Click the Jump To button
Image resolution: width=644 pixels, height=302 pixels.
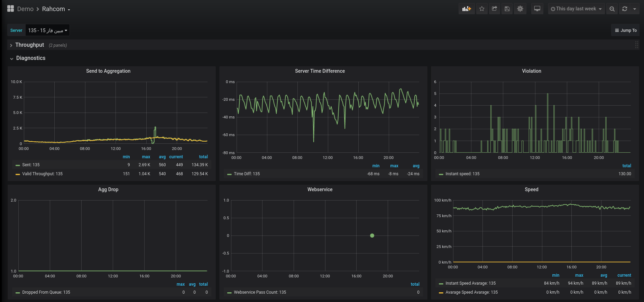625,30
